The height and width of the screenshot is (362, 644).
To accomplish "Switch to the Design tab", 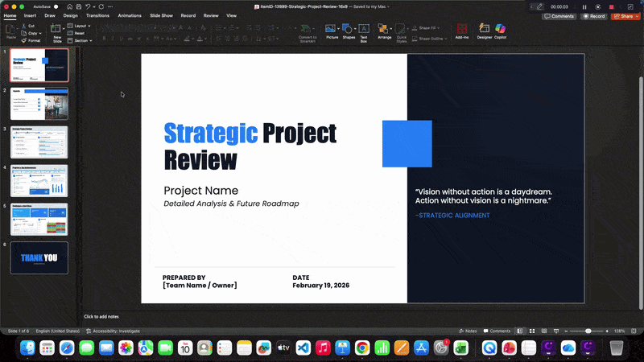I will [70, 15].
